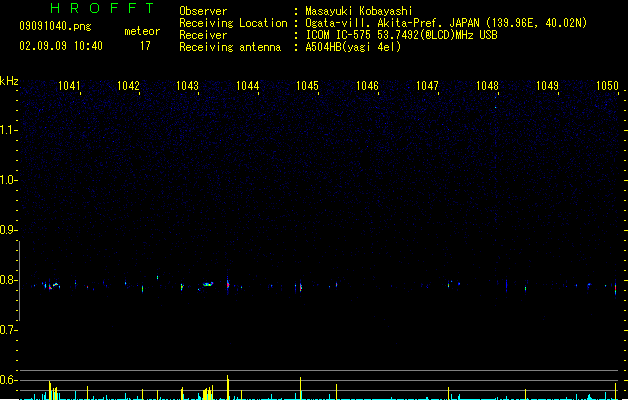Click the 1050 time axis label
This screenshot has height=400, width=629.
[607, 86]
